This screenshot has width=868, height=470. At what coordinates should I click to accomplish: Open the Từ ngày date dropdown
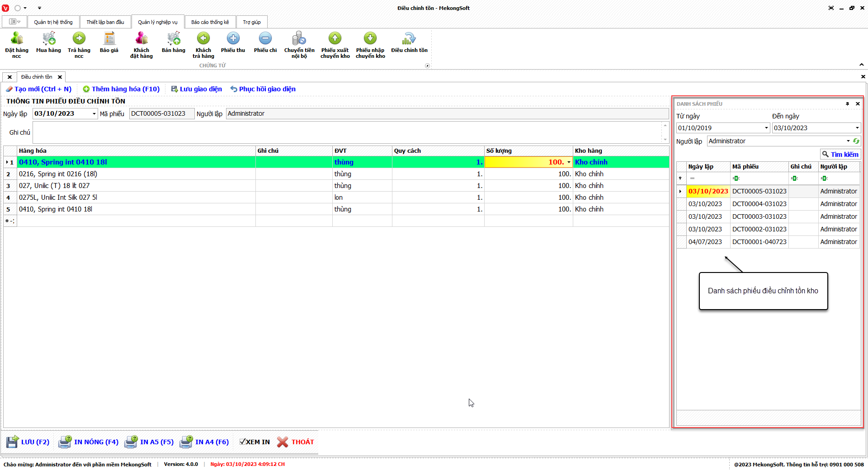766,128
